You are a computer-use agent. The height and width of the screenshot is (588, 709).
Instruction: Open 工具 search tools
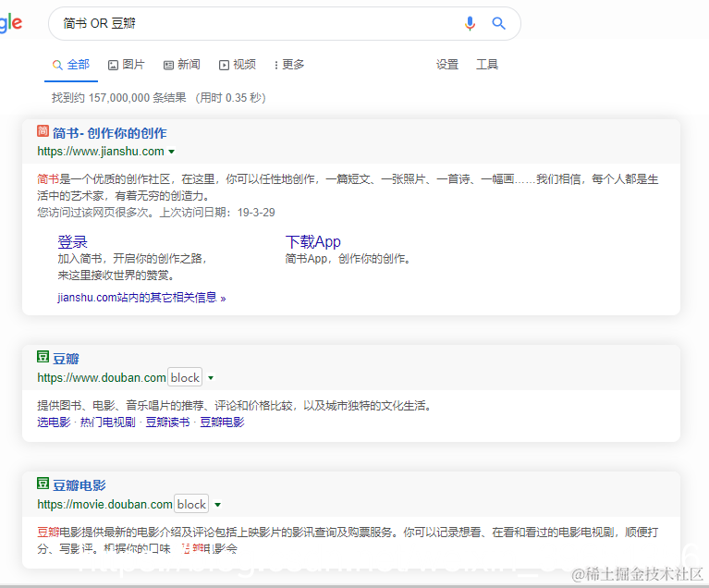pyautogui.click(x=487, y=65)
